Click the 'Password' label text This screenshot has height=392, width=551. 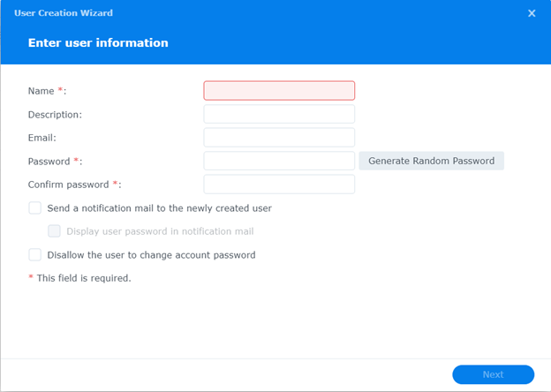tap(49, 162)
